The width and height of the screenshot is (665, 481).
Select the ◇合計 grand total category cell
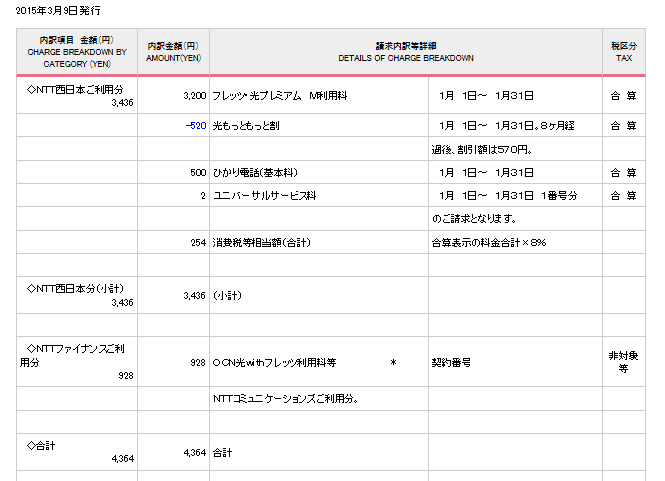point(45,445)
